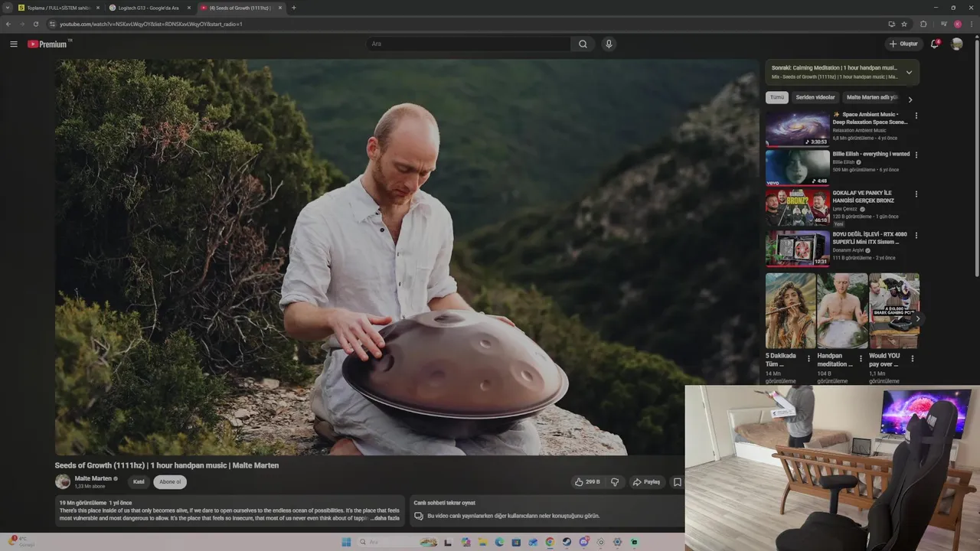
Task: Open options for Would YOU pay over short
Action: click(x=912, y=357)
